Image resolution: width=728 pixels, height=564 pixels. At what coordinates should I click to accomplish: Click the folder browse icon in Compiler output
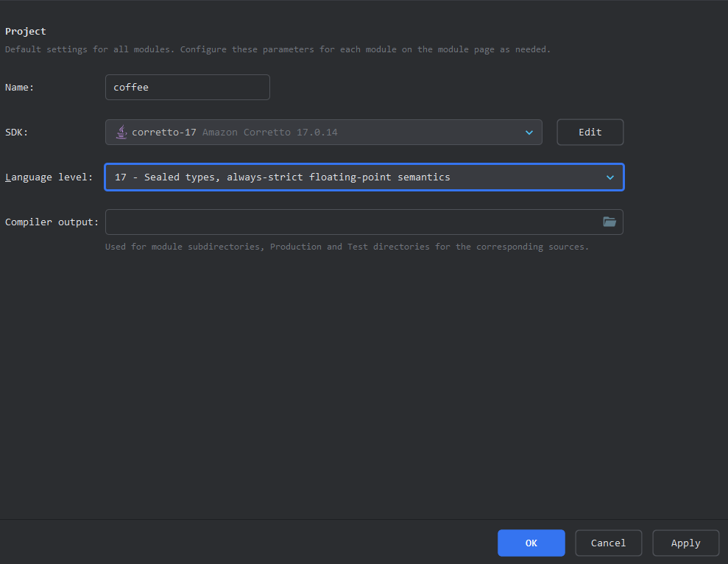tap(609, 222)
